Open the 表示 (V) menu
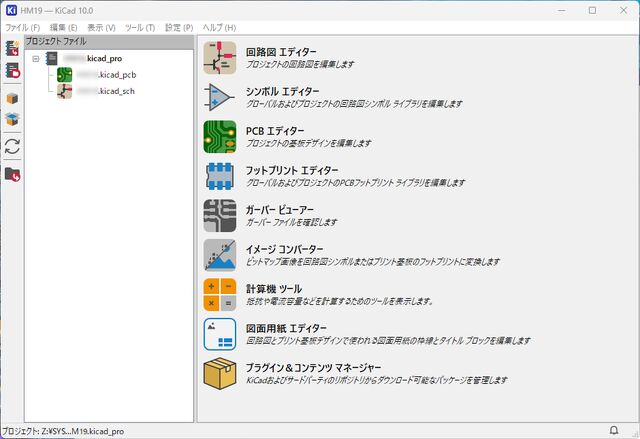The image size is (640, 439). coord(101,28)
